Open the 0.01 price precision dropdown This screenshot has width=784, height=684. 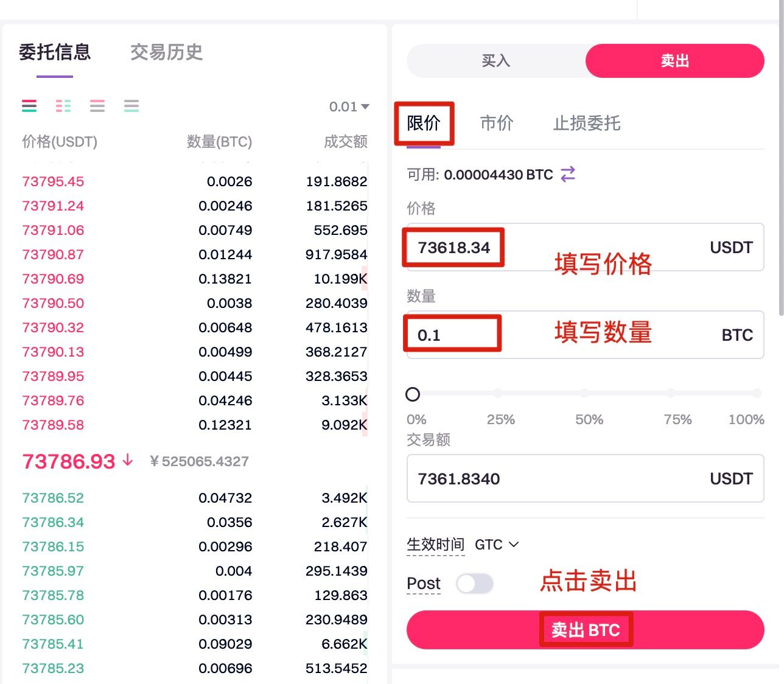(x=349, y=107)
